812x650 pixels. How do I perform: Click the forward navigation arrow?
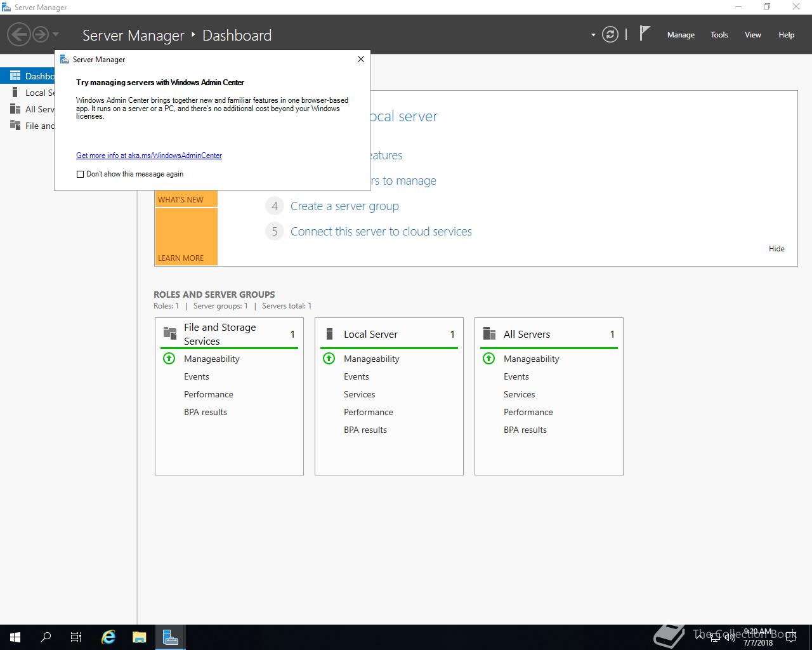coord(41,34)
